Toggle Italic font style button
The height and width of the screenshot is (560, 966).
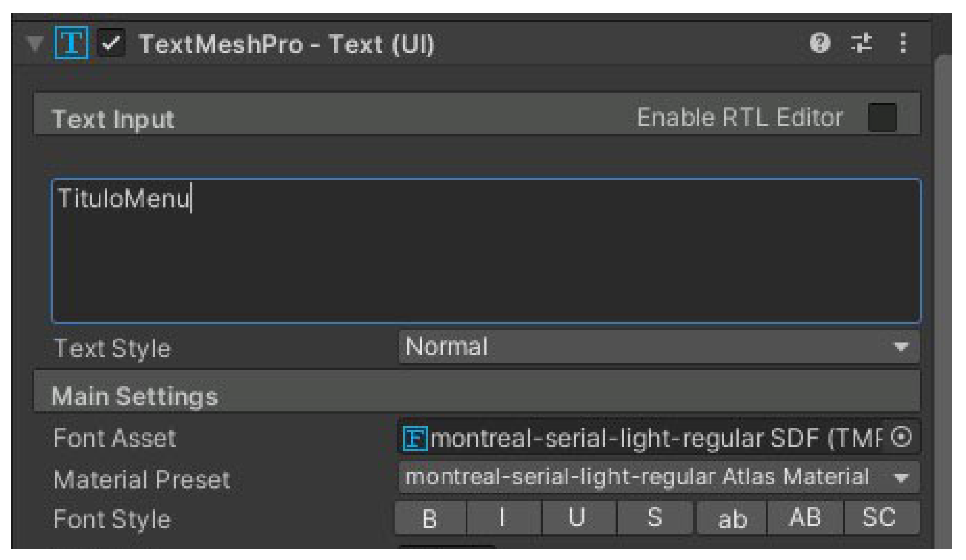[502, 518]
